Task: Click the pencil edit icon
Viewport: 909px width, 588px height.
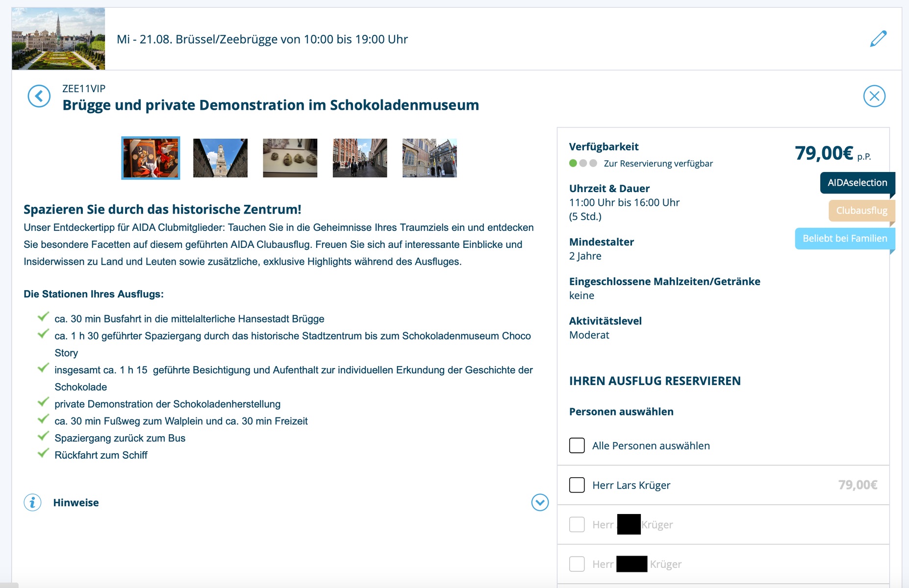Action: (878, 39)
